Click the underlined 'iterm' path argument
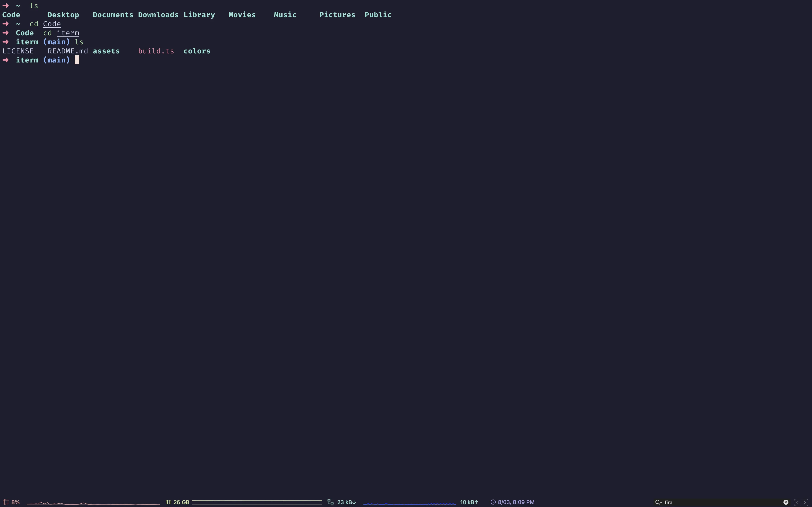The height and width of the screenshot is (507, 812). (68, 33)
